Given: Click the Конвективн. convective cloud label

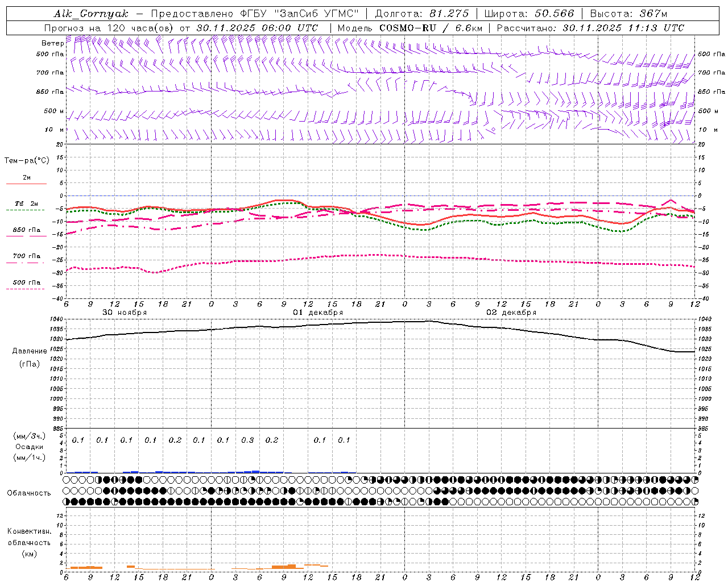Looking at the screenshot, I should (x=29, y=531).
